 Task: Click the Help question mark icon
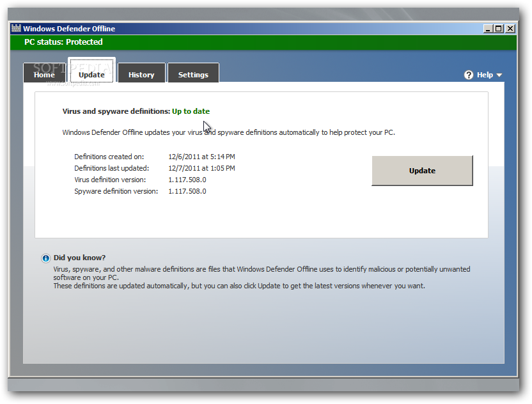[x=469, y=75]
